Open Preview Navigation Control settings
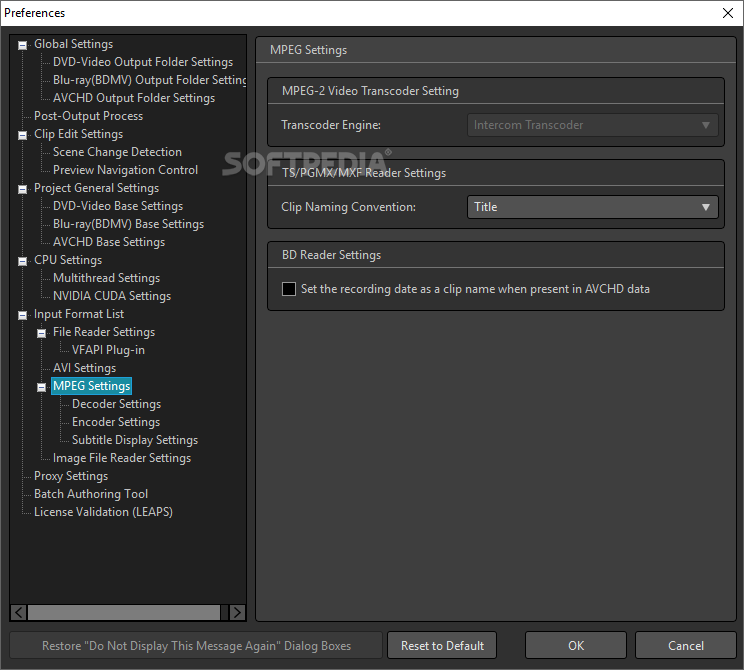The width and height of the screenshot is (744, 670). 125,170
